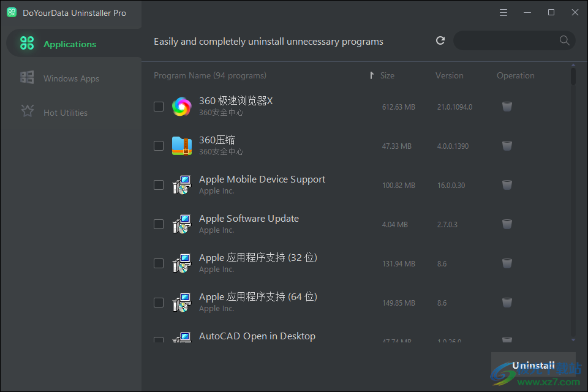Click Apple 应用程序支持 (32 位) installer icon
Screen dimensions: 588x392
pyautogui.click(x=182, y=263)
